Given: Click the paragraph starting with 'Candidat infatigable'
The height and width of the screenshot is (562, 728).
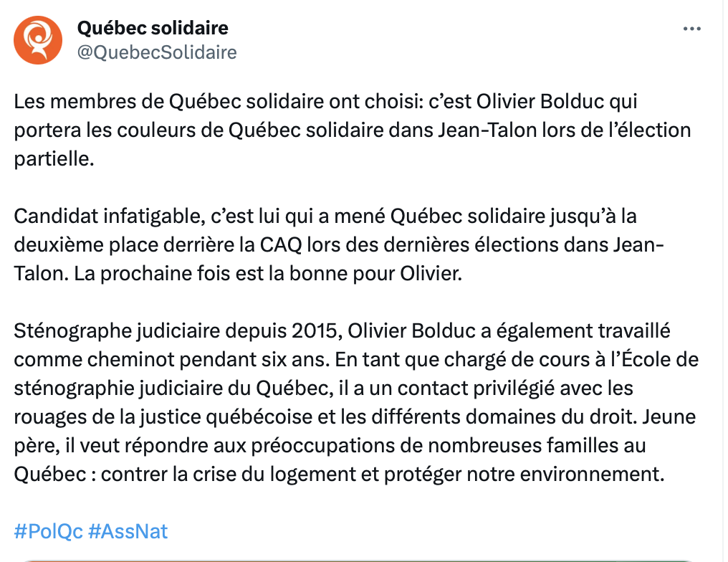Looking at the screenshot, I should point(339,244).
